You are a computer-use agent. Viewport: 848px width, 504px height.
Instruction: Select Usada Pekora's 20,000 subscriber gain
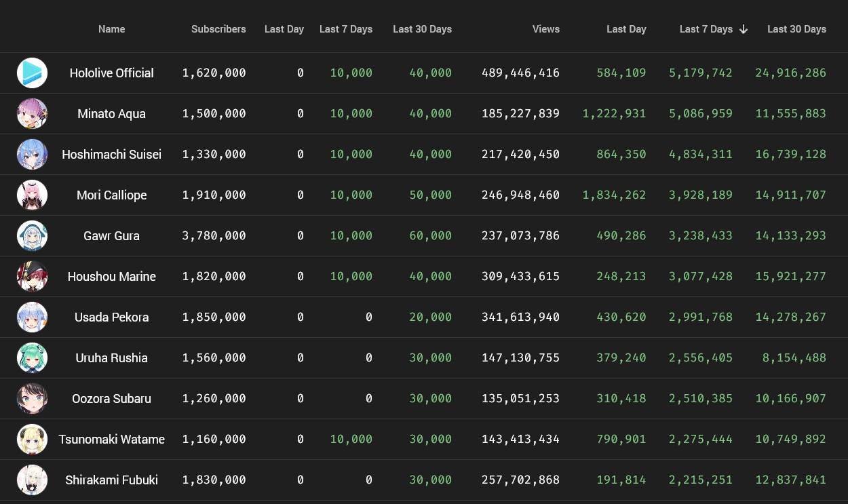[431, 317]
